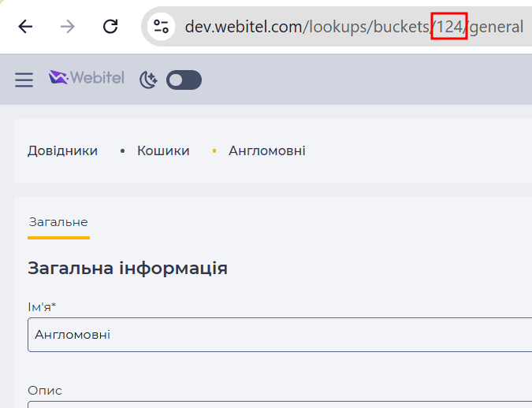532x408 pixels.
Task: Click the address bar URL text
Action: pos(354,27)
